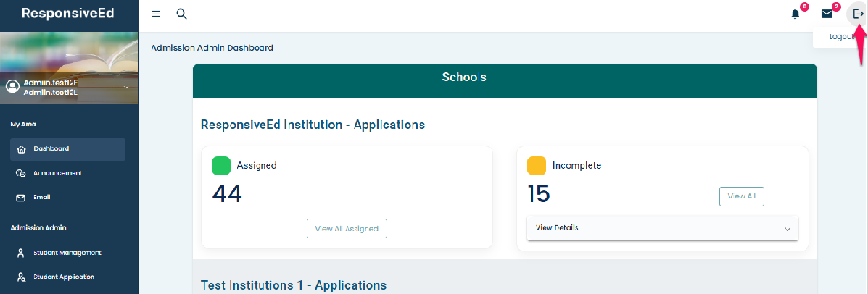
Task: Select the Logout menu option
Action: point(841,36)
